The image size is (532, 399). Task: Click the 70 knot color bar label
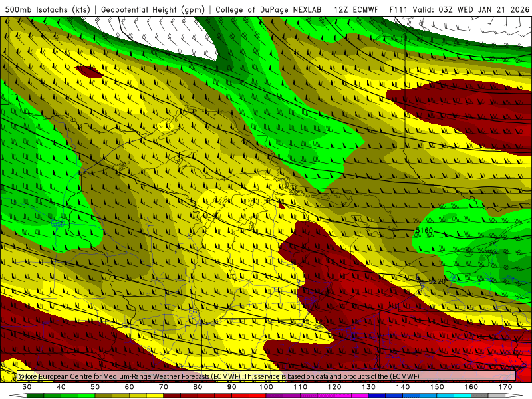coord(164,387)
